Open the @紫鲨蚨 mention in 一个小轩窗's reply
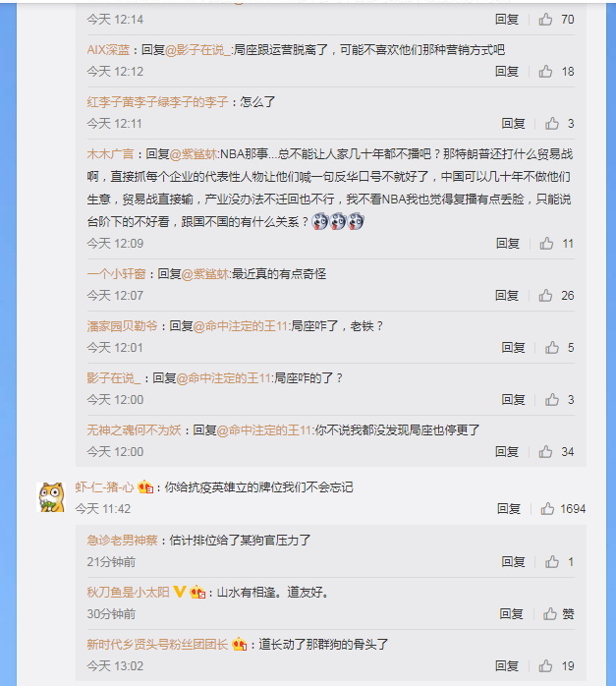Image resolution: width=616 pixels, height=686 pixels. point(204,274)
